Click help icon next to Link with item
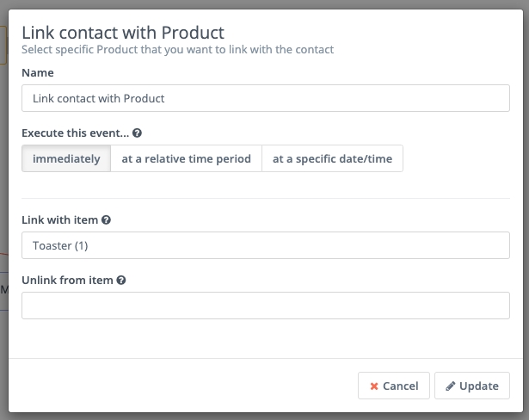 coord(106,220)
